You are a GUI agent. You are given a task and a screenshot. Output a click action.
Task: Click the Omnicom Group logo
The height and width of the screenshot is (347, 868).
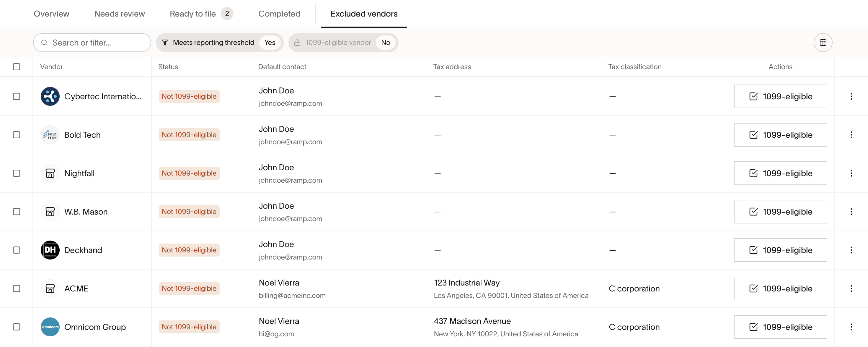(x=50, y=327)
